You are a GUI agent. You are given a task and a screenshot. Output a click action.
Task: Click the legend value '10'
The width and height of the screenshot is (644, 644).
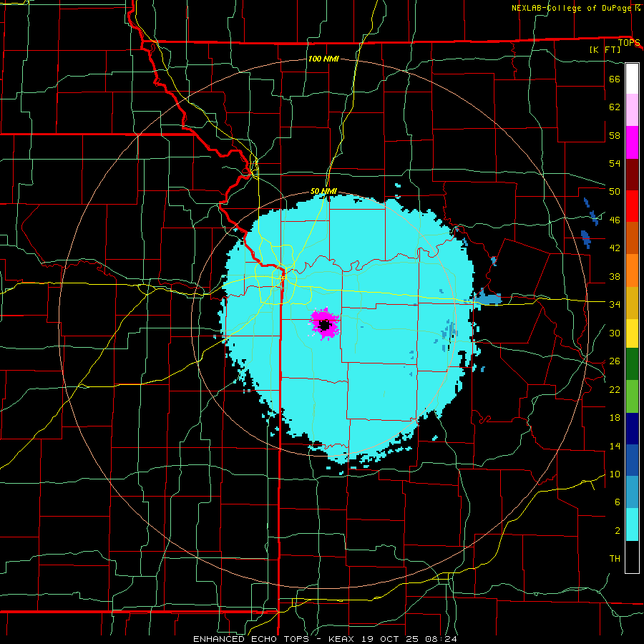point(615,474)
